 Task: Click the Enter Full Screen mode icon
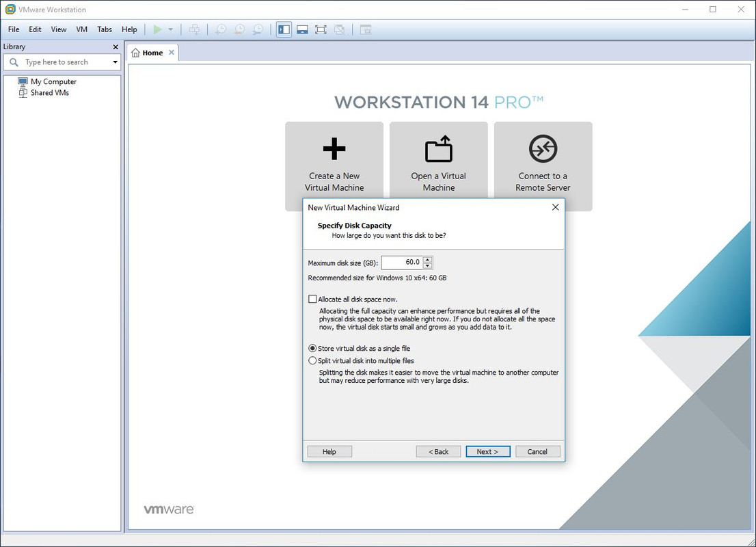321,29
